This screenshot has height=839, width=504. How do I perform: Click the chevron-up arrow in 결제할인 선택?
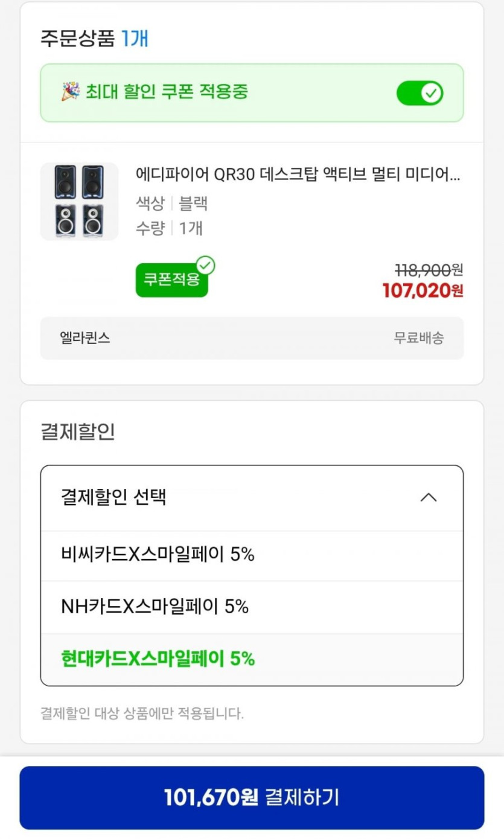(428, 498)
